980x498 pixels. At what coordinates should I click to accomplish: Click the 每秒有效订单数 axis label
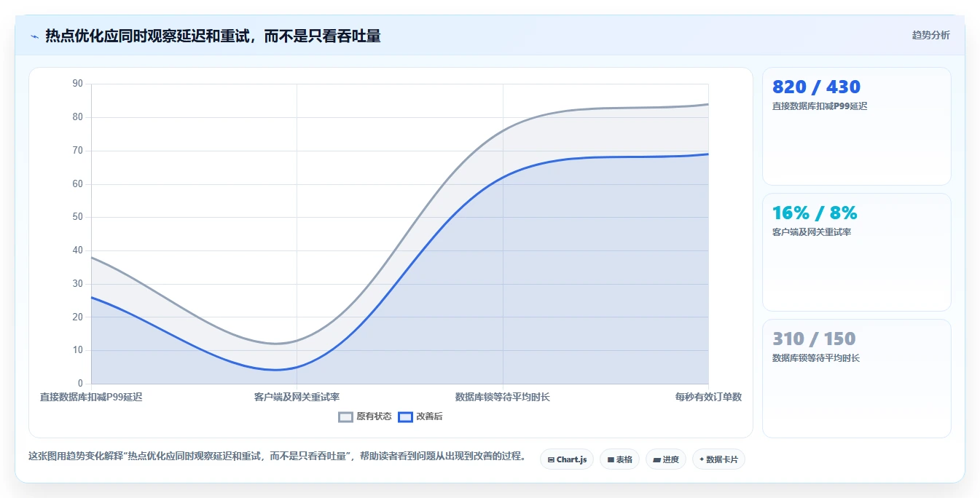[708, 397]
